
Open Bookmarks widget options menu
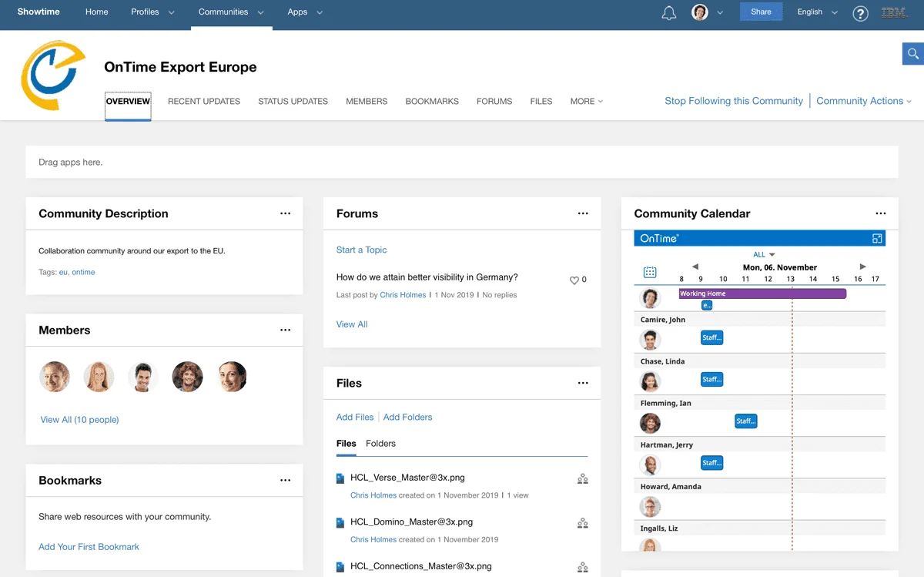point(286,480)
